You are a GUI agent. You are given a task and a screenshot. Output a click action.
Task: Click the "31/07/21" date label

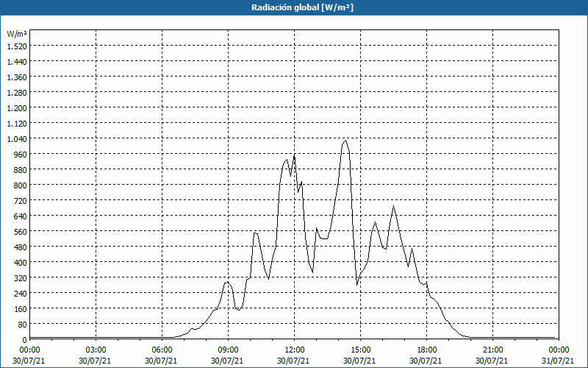point(558,361)
